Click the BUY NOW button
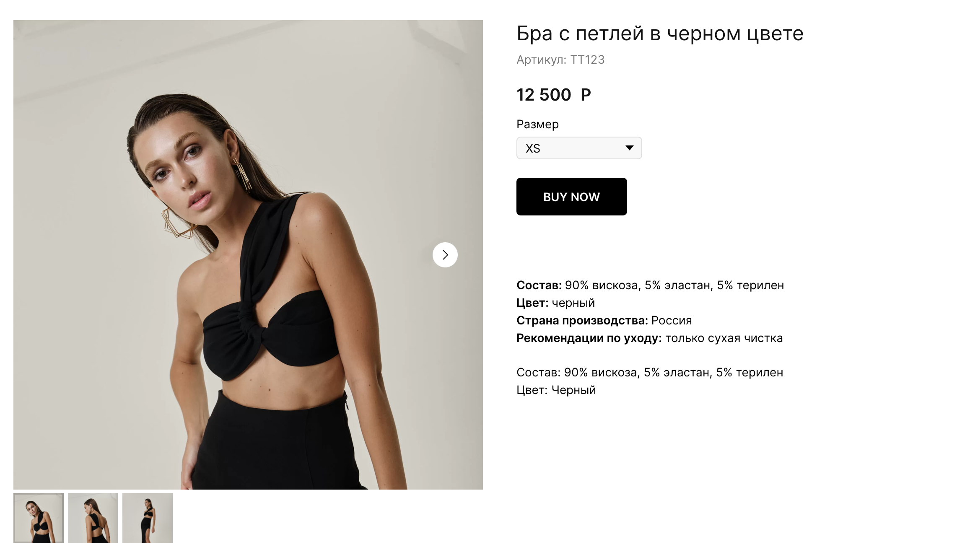The image size is (970, 560). pos(571,197)
